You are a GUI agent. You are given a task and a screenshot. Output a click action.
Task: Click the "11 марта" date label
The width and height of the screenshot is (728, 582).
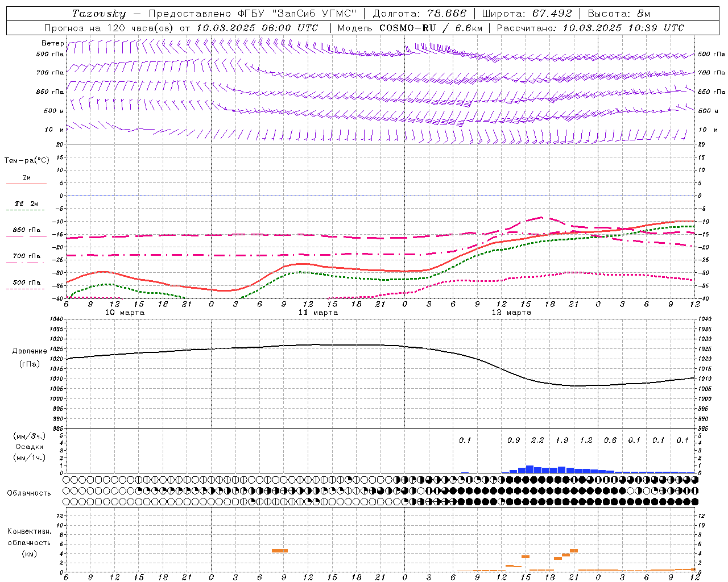pyautogui.click(x=318, y=313)
